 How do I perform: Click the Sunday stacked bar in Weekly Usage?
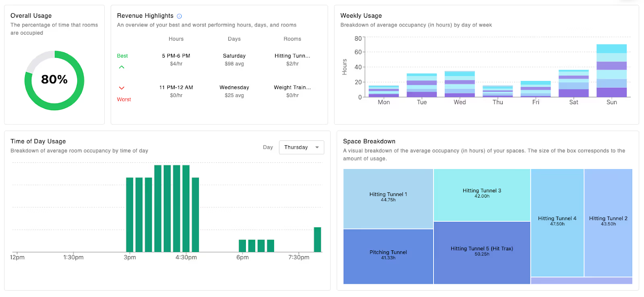pyautogui.click(x=611, y=71)
